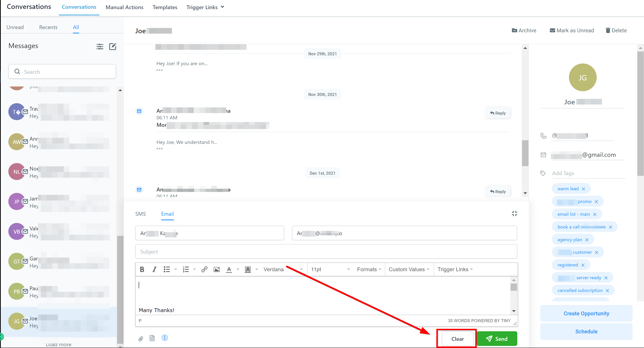Toggle bold formatting in the editor

142,270
